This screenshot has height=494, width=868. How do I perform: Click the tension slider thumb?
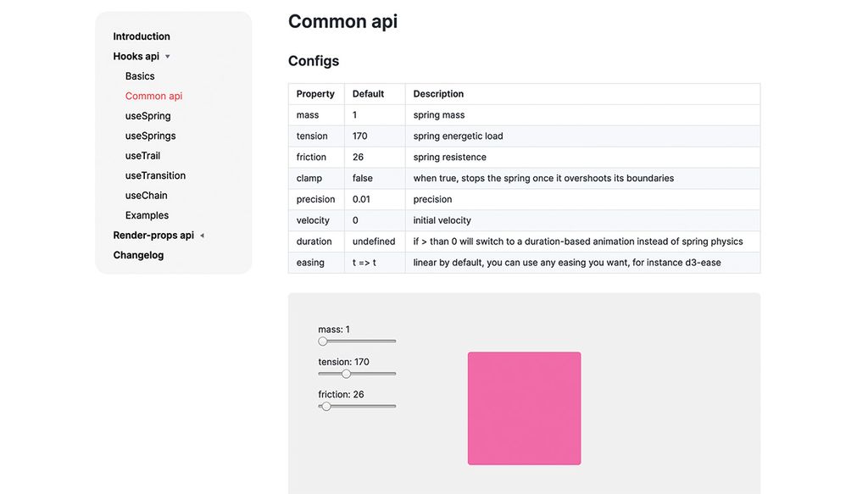346,374
